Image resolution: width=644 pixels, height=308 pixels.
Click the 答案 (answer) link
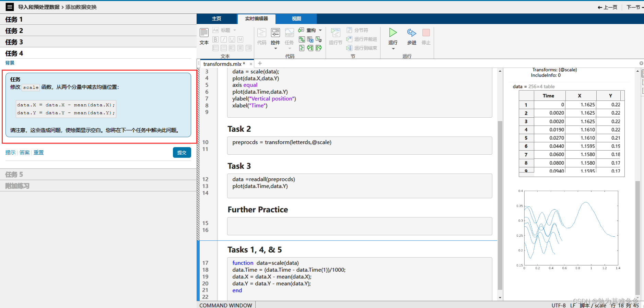click(24, 152)
